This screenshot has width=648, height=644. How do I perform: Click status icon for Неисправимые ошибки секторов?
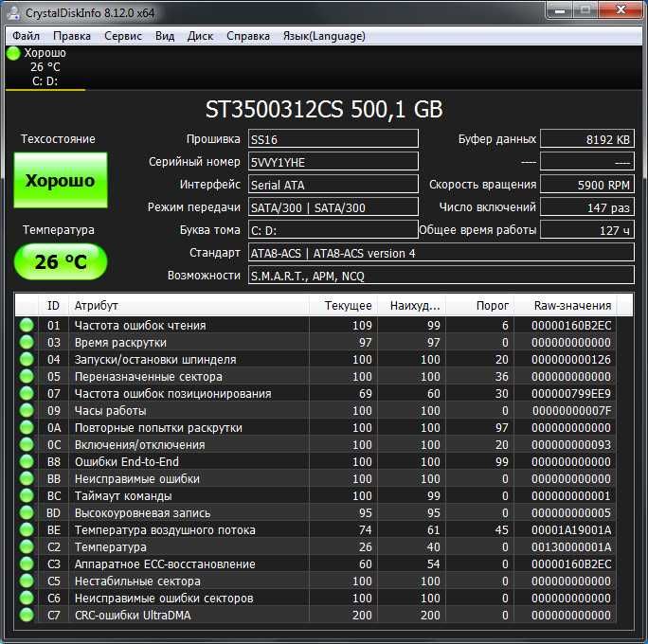[x=27, y=598]
